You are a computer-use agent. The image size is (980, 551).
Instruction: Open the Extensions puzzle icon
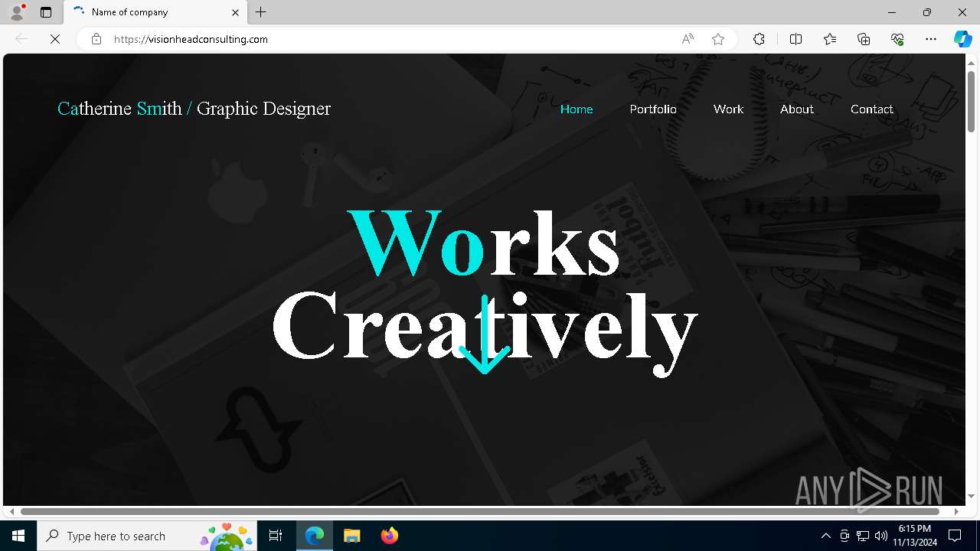[759, 39]
